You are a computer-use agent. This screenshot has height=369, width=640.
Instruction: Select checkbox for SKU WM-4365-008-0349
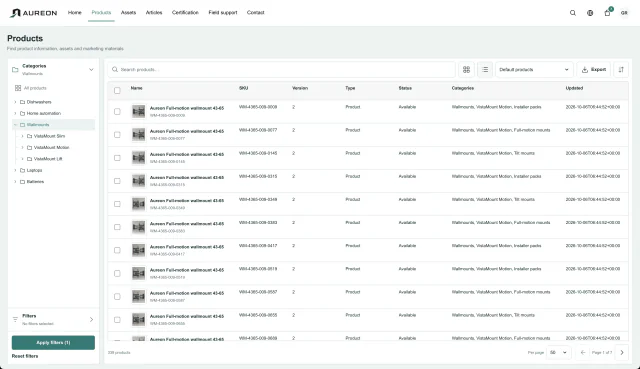click(117, 204)
